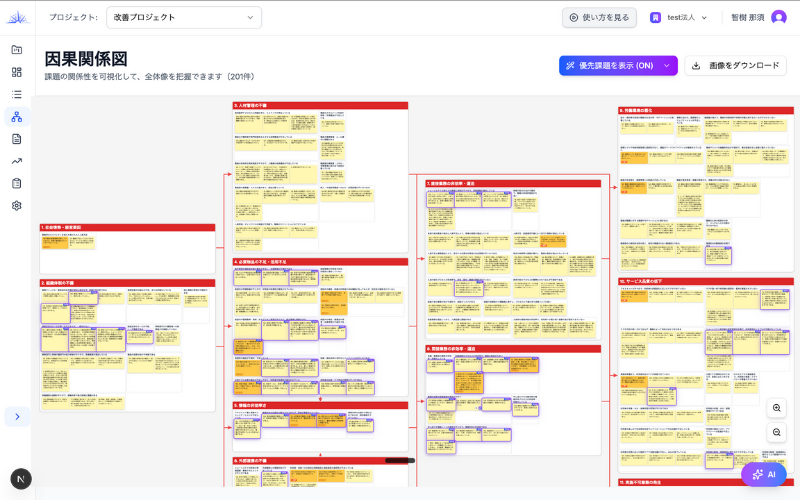800x500 pixels.
Task: Select the 6. 外部連携の不備 group header
Action: tap(320, 461)
